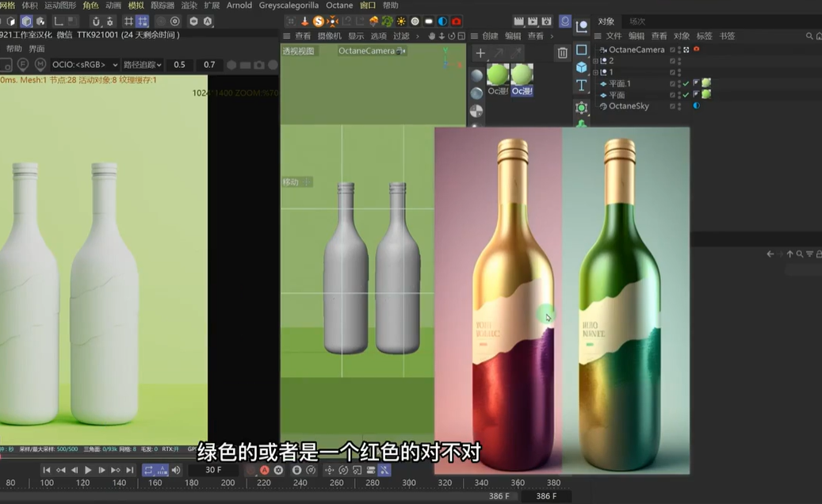
Task: Enable autokey with the red A icon
Action: click(x=264, y=469)
